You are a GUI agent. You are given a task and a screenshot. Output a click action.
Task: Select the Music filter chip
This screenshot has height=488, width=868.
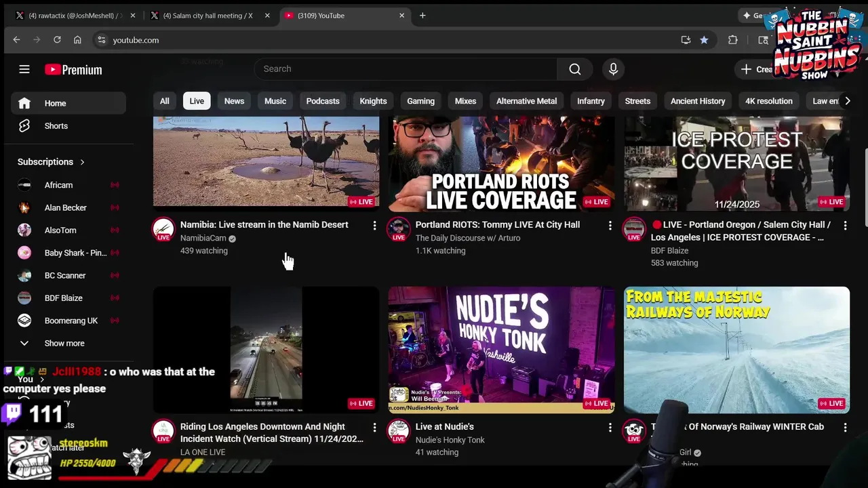point(275,101)
